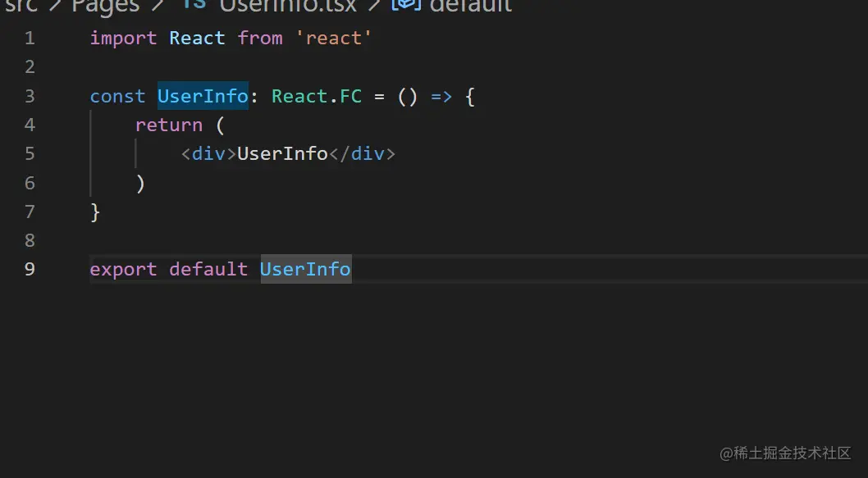
Task: Click the symbol icon before 'default' breadcrumb
Action: [x=406, y=4]
